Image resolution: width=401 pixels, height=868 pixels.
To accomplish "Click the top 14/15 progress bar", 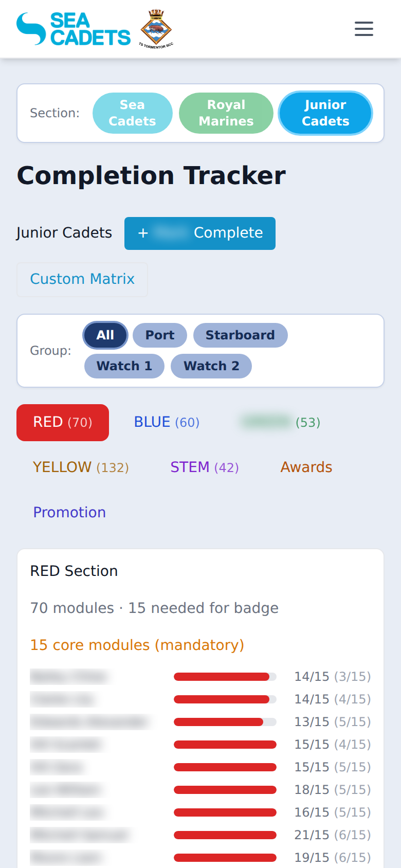I will (225, 676).
